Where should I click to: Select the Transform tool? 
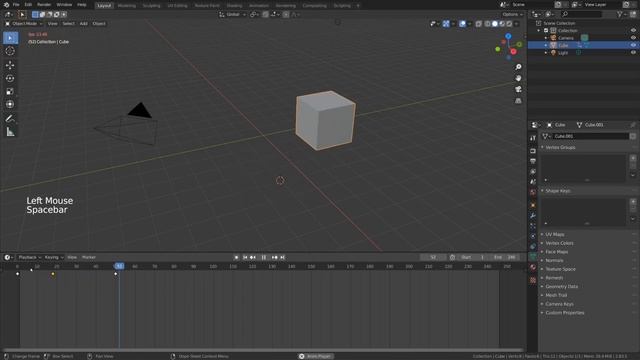[x=11, y=104]
